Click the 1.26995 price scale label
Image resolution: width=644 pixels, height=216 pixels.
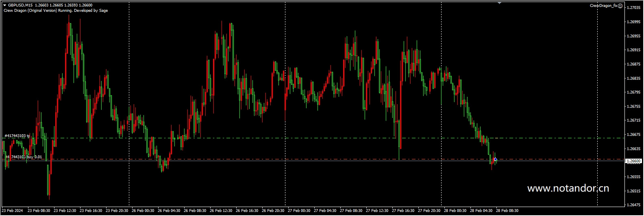pyautogui.click(x=633, y=22)
